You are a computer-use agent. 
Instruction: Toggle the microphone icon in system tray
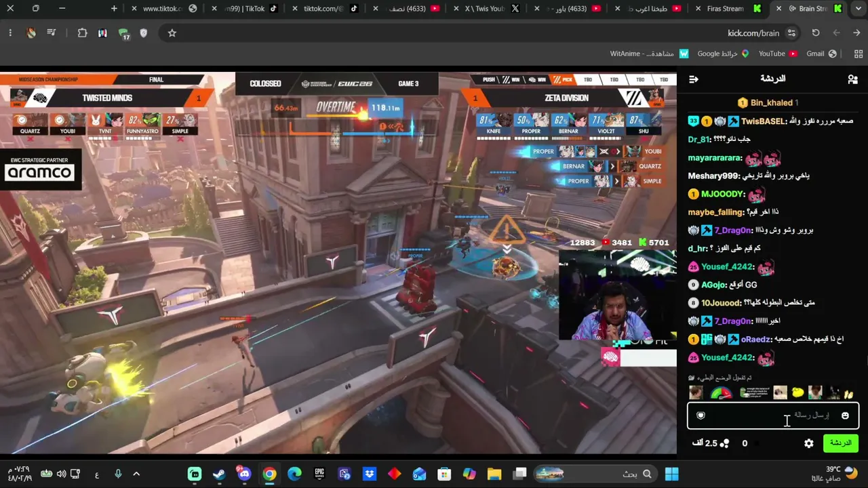[x=118, y=474]
